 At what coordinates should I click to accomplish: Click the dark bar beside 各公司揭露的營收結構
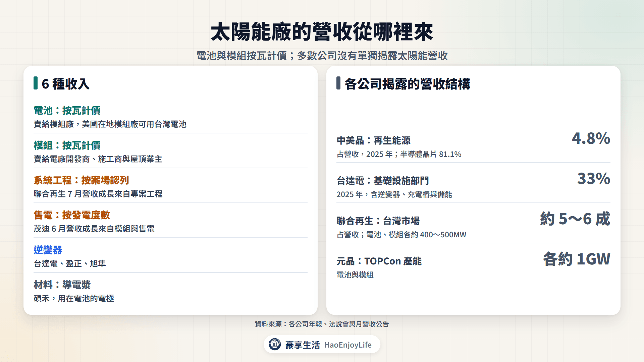338,83
